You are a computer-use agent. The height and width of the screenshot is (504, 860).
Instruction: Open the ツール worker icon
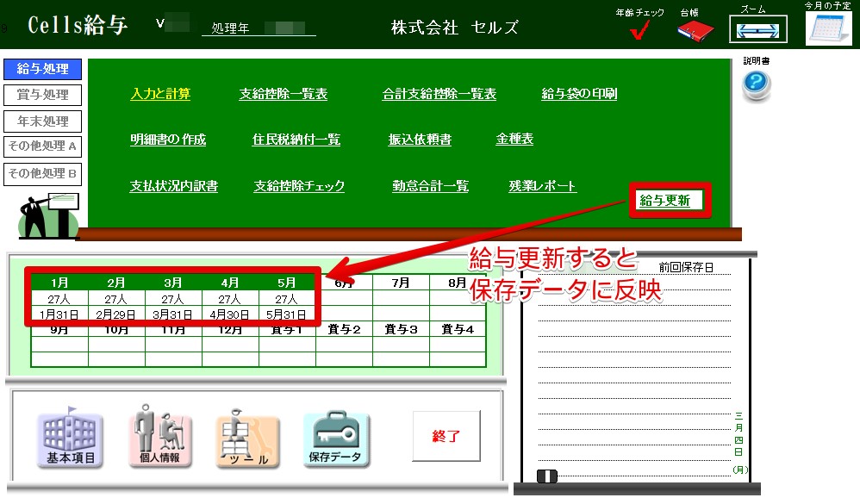tap(247, 439)
